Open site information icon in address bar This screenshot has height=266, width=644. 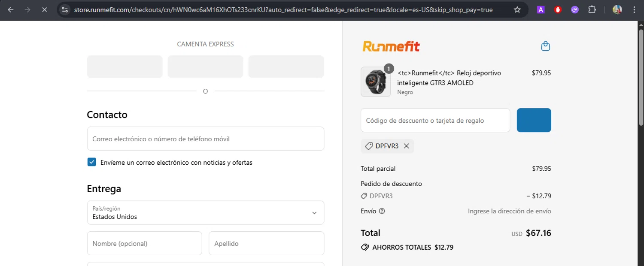point(64,9)
